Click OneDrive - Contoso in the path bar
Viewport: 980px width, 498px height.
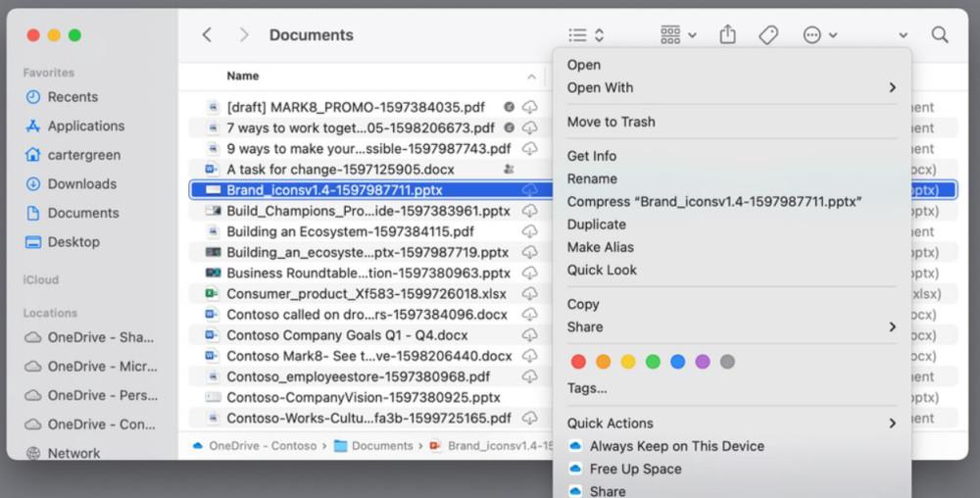(x=255, y=446)
